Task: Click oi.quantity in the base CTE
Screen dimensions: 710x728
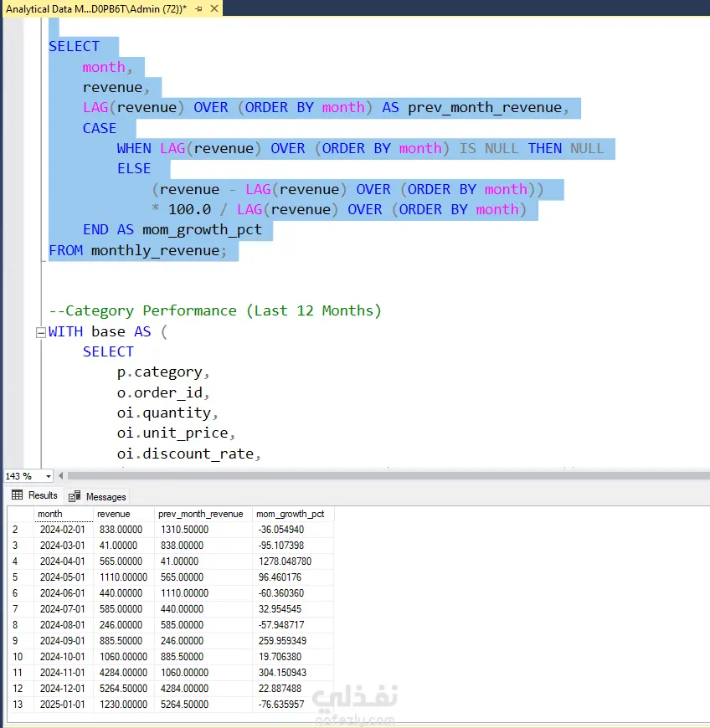Action: coord(164,413)
